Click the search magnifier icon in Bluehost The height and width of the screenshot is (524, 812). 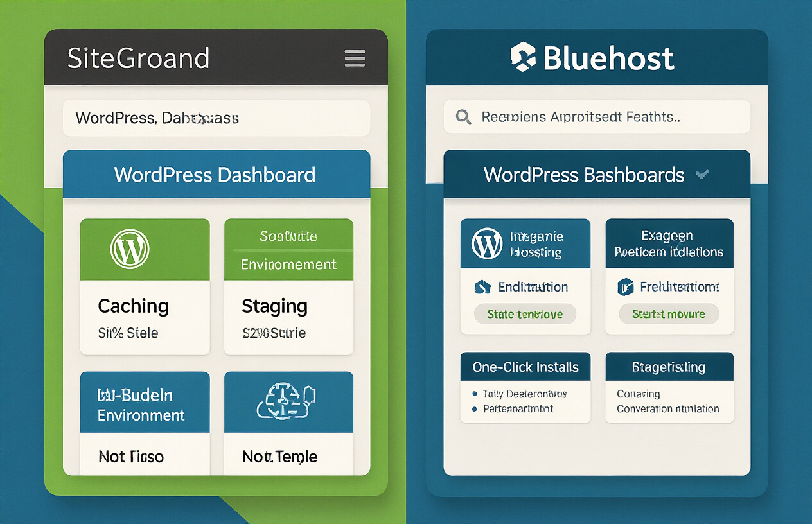coord(463,117)
